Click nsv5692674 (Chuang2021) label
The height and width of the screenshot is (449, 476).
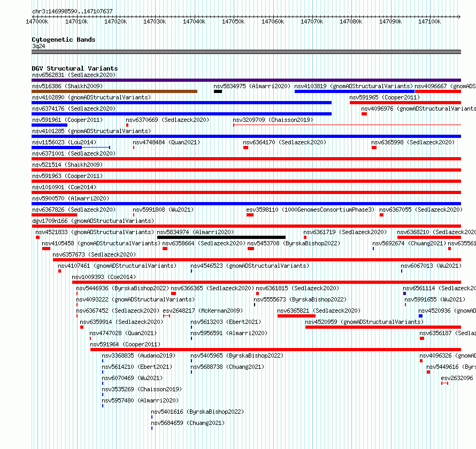[409, 243]
